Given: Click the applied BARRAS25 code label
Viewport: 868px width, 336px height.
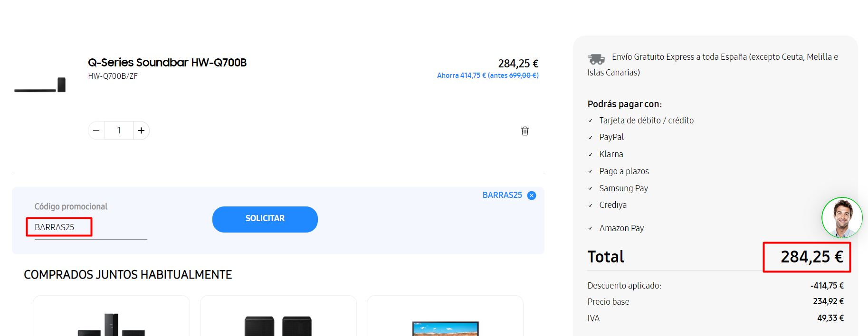Looking at the screenshot, I should pos(502,196).
